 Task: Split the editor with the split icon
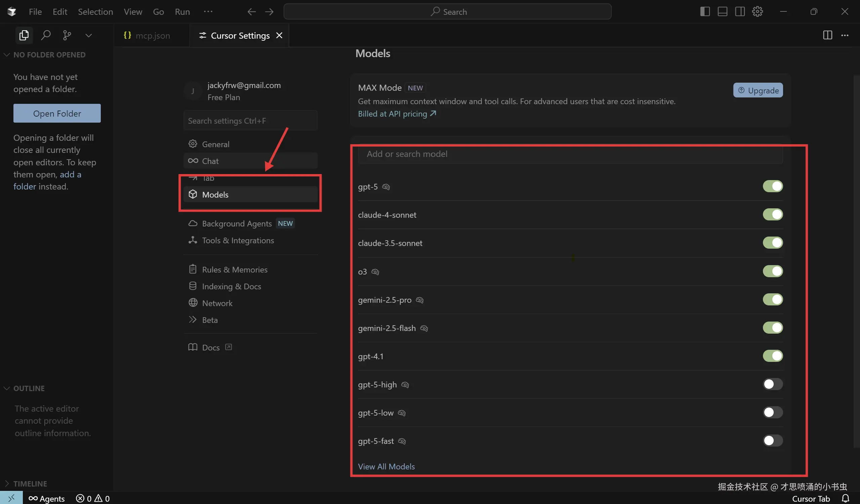click(x=827, y=35)
